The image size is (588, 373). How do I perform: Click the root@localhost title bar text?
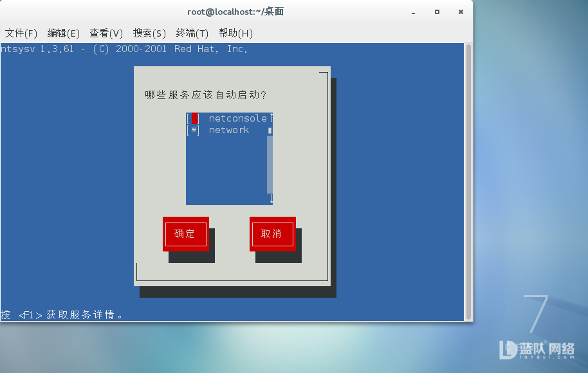[235, 12]
